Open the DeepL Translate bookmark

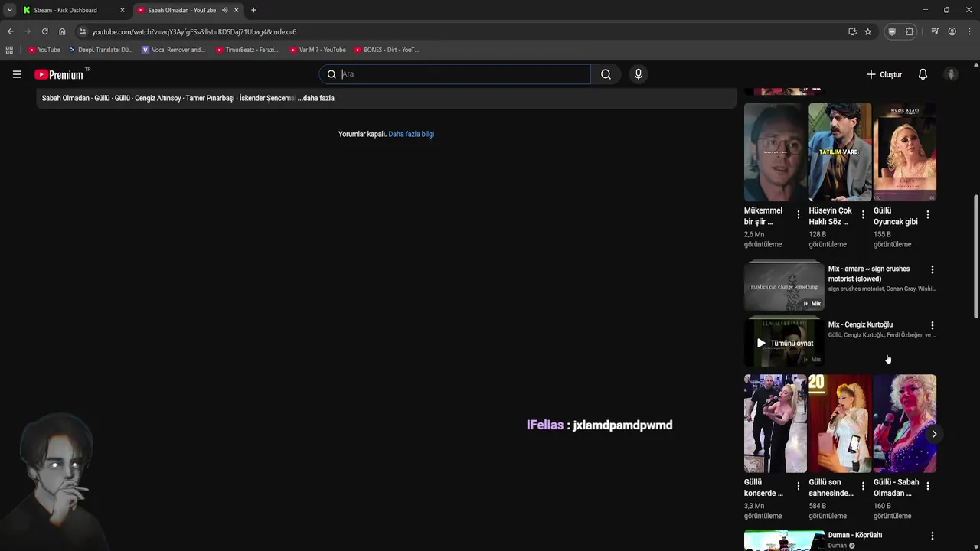click(x=101, y=50)
